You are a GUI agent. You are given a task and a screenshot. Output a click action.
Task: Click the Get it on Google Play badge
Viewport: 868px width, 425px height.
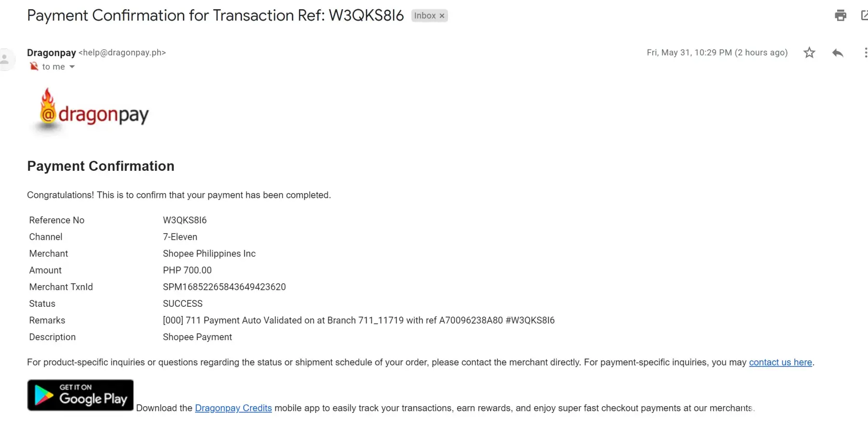[x=80, y=395]
